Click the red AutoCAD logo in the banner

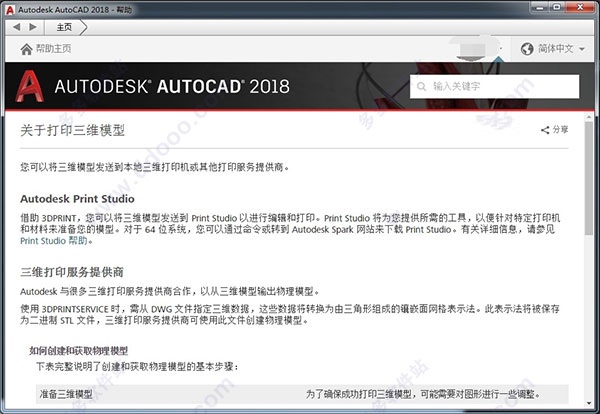(x=29, y=86)
